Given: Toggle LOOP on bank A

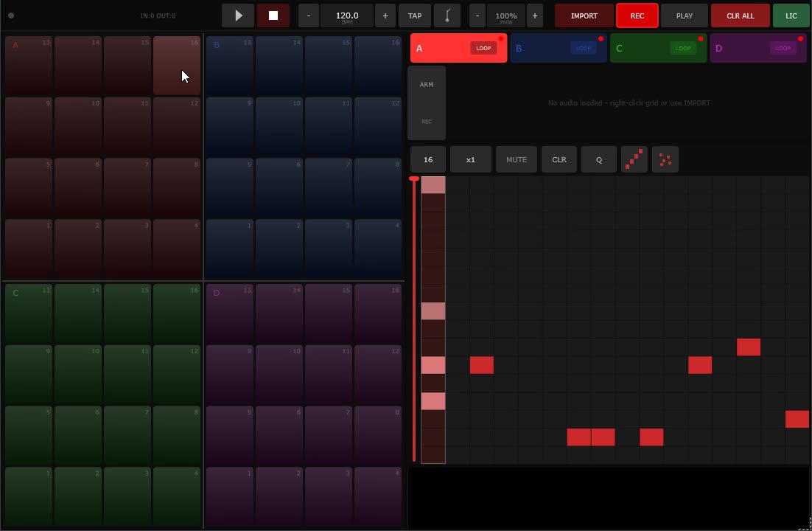Looking at the screenshot, I should click(483, 48).
